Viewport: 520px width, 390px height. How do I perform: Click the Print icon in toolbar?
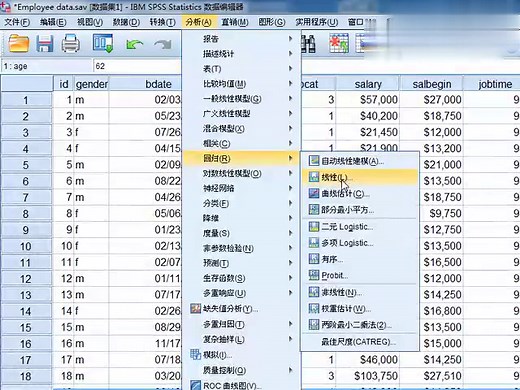(71, 44)
